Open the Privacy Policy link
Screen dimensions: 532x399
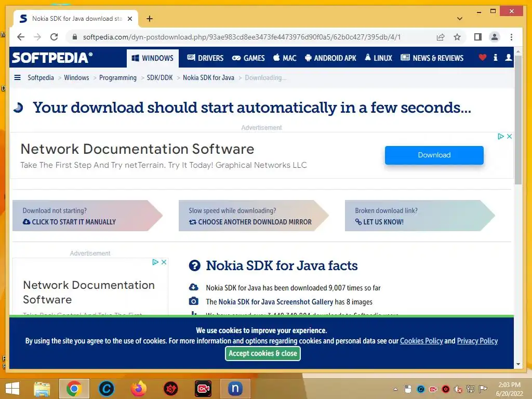pyautogui.click(x=477, y=341)
